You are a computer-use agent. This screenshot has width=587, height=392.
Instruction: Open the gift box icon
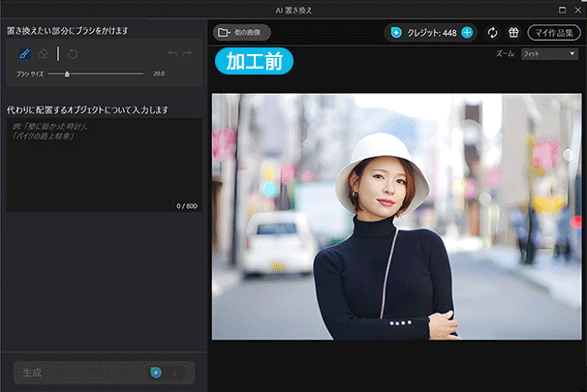513,33
